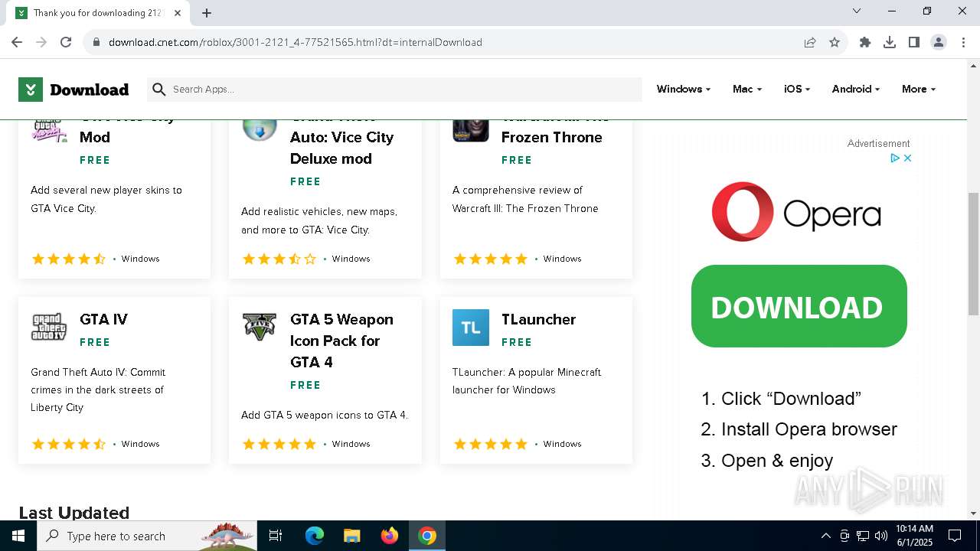Image resolution: width=980 pixels, height=551 pixels.
Task: Open File Explorer from taskbar
Action: click(x=351, y=536)
